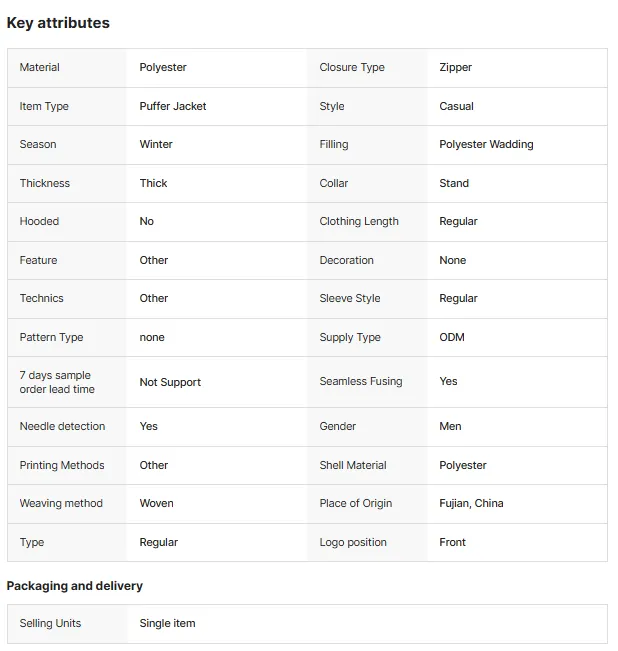Select the Men gender value
The image size is (618, 651).
coord(450,426)
